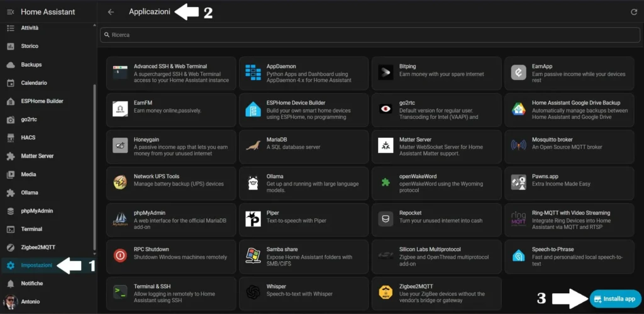This screenshot has height=314, width=644.
Task: Select 'Shutdown Windows machines remotely' text
Action: (x=180, y=257)
